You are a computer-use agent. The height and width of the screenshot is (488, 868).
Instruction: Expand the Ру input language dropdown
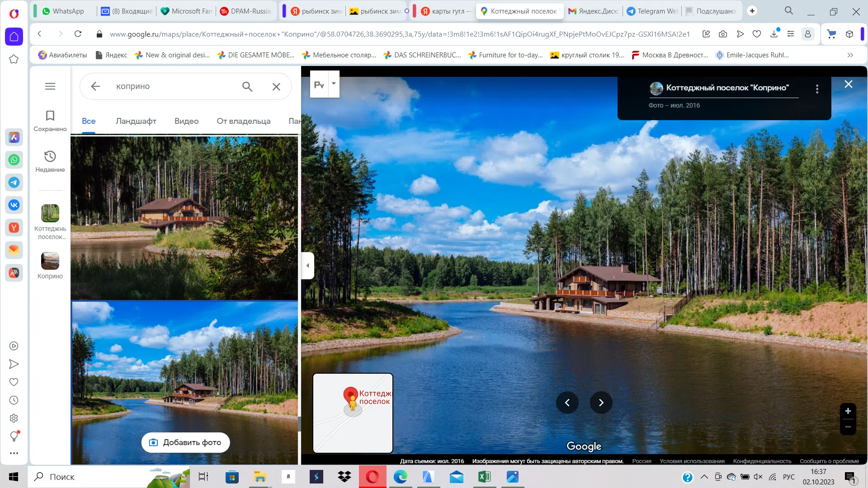pos(334,84)
